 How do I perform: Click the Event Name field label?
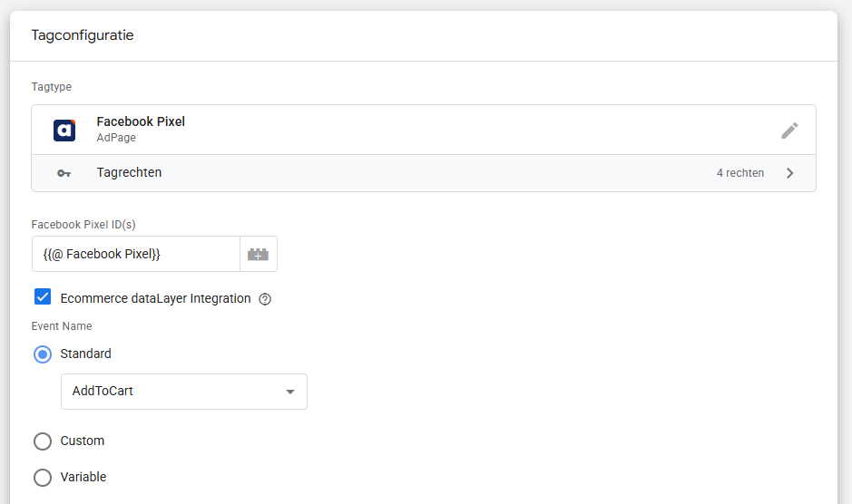click(62, 326)
